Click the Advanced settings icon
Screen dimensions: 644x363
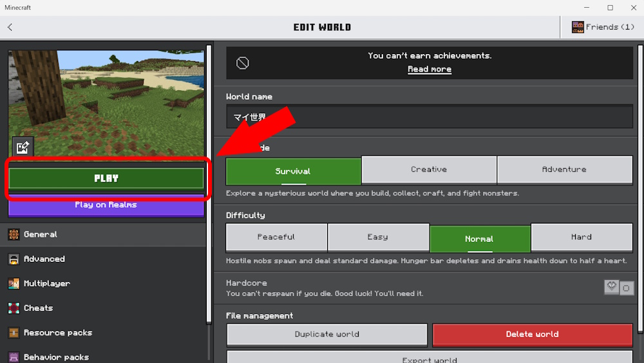[14, 259]
